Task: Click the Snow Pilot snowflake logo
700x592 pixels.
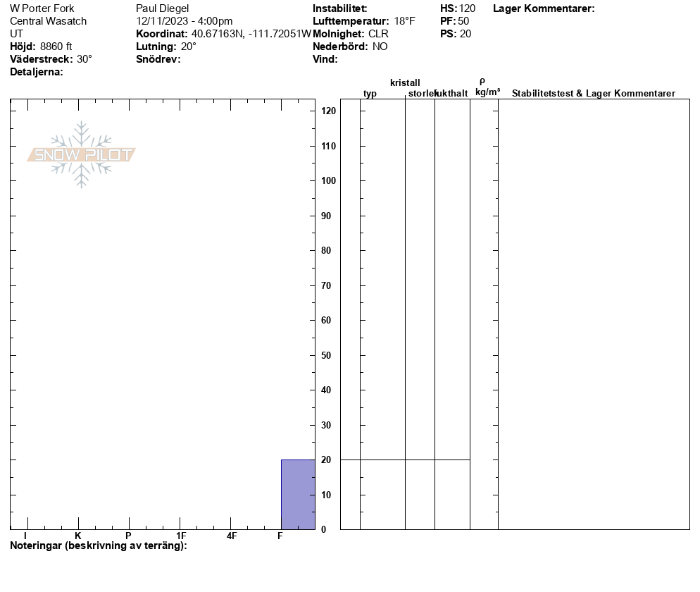Action: (x=82, y=154)
